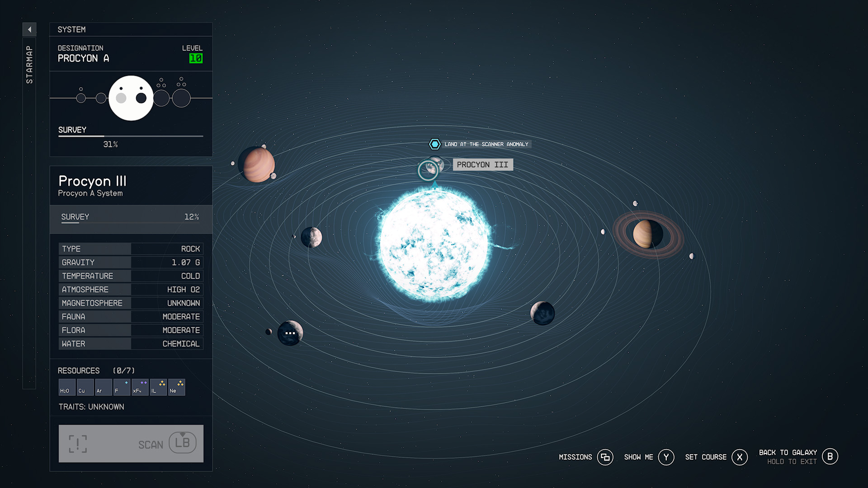868x488 pixels.
Task: Select the GRAVITY 1.07 G row
Action: point(131,263)
